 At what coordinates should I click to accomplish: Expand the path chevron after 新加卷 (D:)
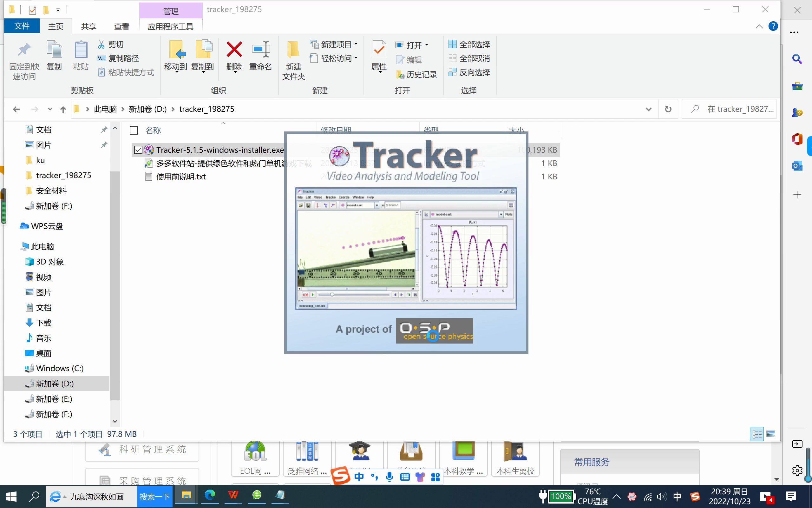[173, 109]
